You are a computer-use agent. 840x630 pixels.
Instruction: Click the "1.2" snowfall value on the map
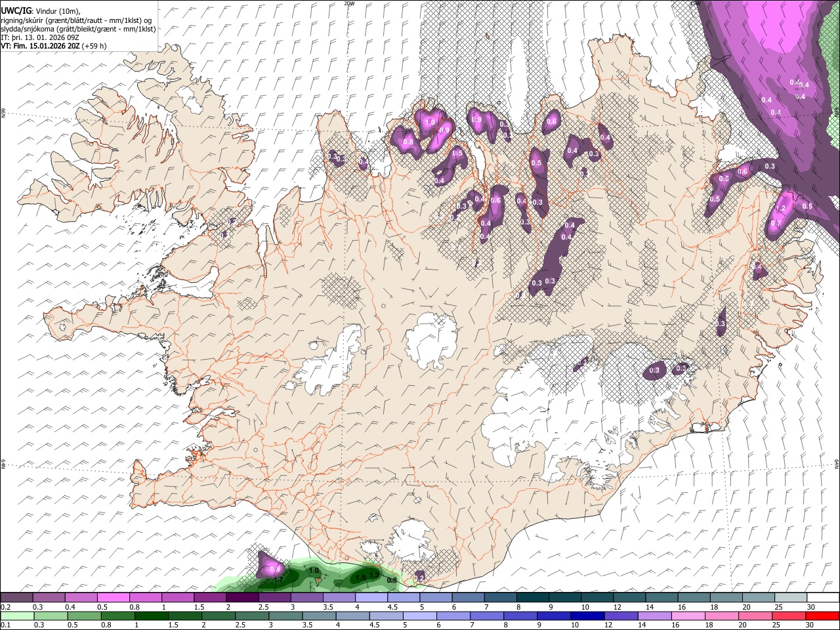[781, 208]
